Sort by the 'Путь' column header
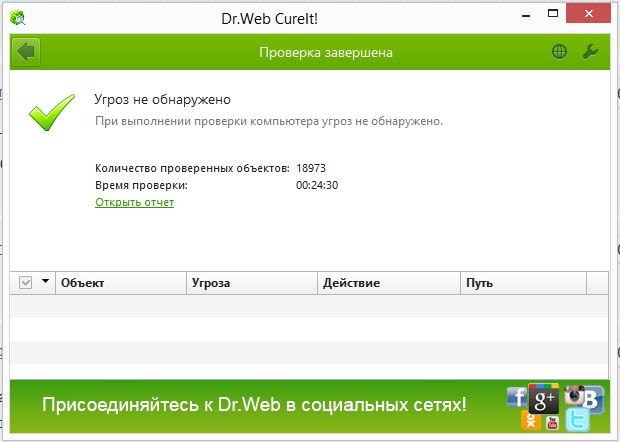 [524, 283]
